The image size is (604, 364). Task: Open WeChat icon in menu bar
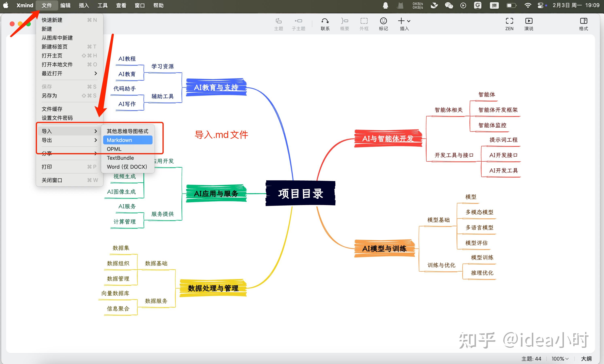pyautogui.click(x=449, y=5)
